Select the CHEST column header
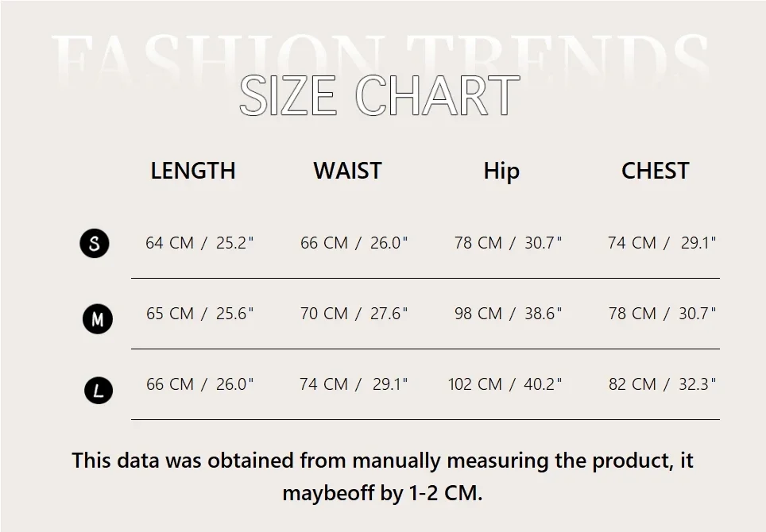This screenshot has width=766, height=532. (655, 171)
